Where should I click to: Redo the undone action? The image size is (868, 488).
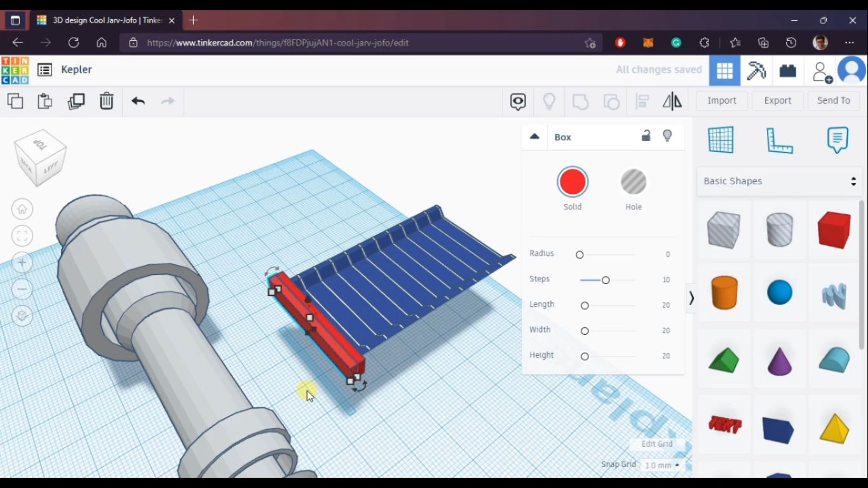(168, 101)
